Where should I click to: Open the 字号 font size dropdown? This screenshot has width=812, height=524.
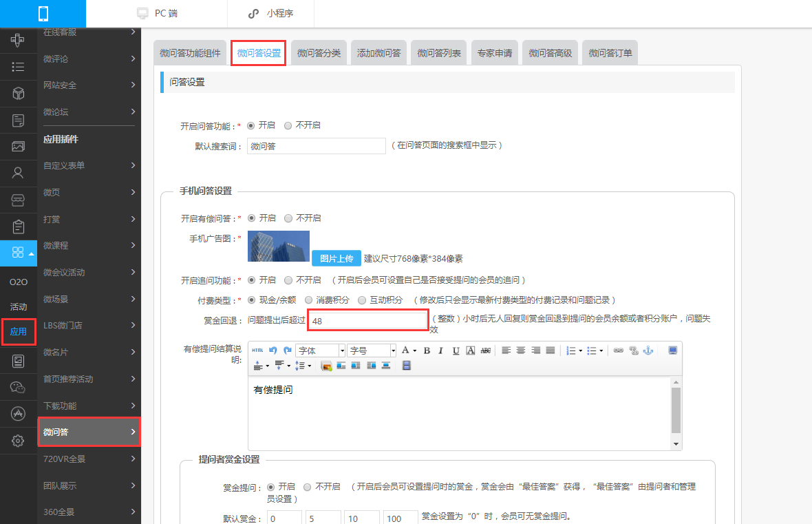(x=372, y=351)
